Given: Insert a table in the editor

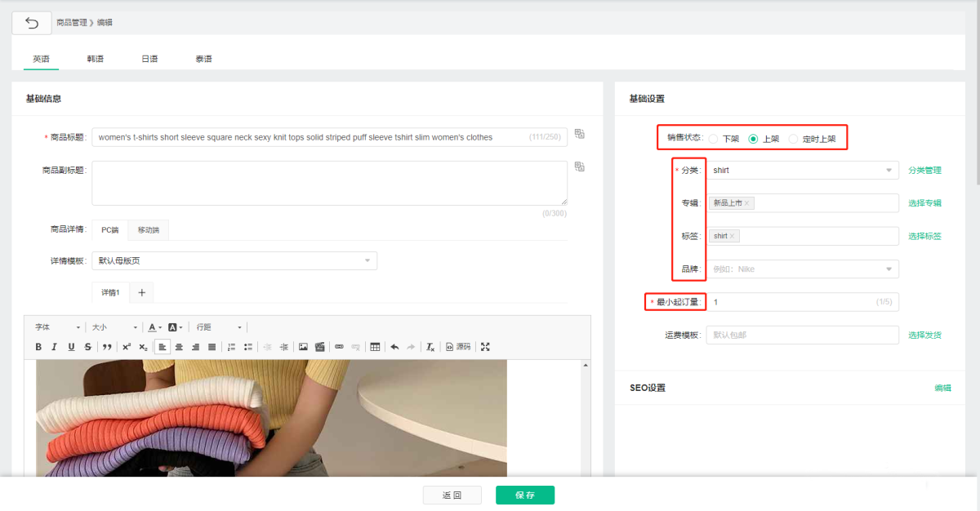Looking at the screenshot, I should pyautogui.click(x=375, y=347).
